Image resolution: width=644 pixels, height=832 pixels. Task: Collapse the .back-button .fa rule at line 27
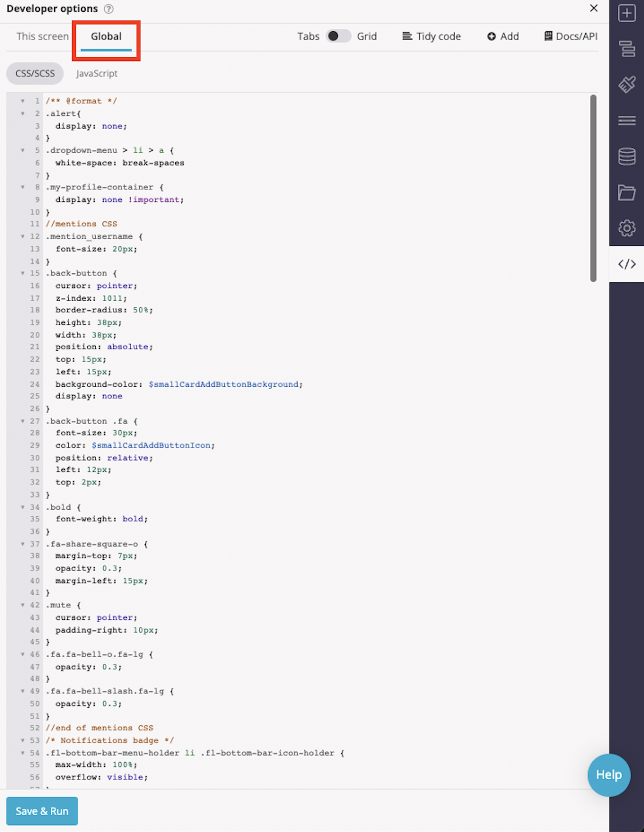point(23,421)
